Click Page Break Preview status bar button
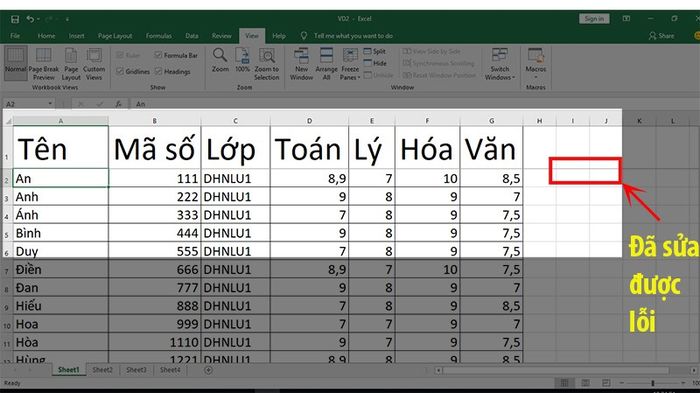Viewport: 700px width, 393px height. pos(606,383)
